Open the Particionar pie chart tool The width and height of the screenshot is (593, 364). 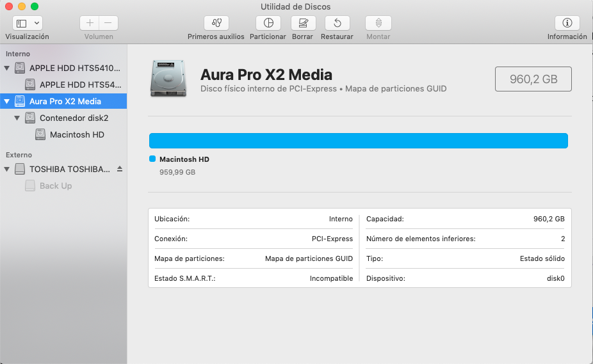[268, 23]
